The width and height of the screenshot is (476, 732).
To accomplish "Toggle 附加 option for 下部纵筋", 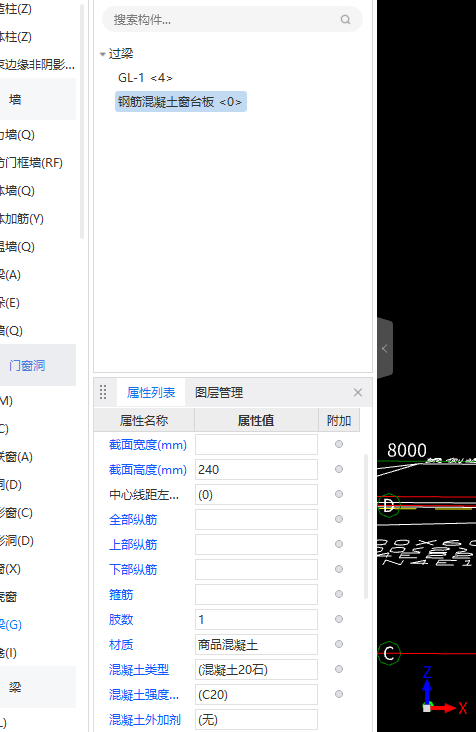I will [x=339, y=569].
